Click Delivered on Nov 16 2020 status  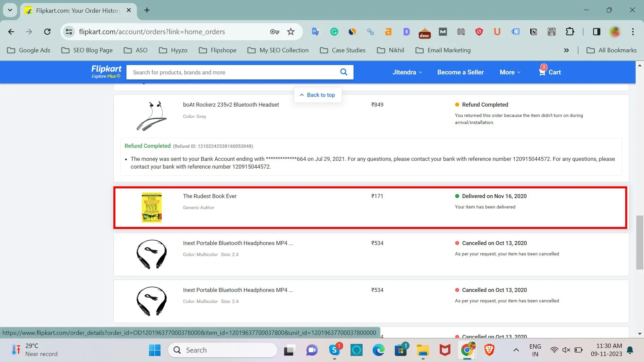tap(494, 196)
